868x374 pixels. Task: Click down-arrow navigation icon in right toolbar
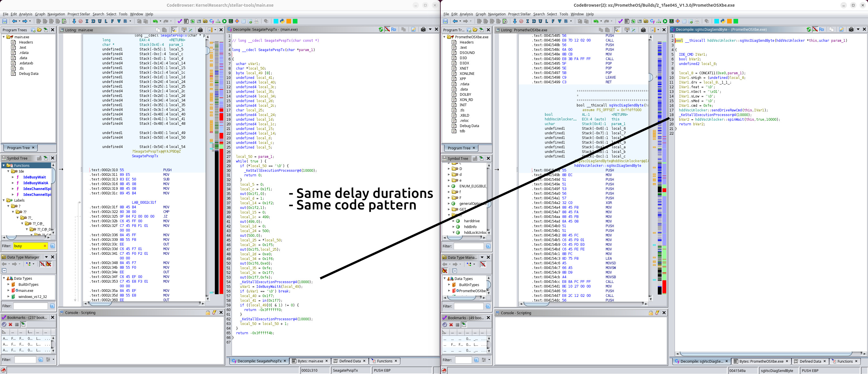pos(515,21)
